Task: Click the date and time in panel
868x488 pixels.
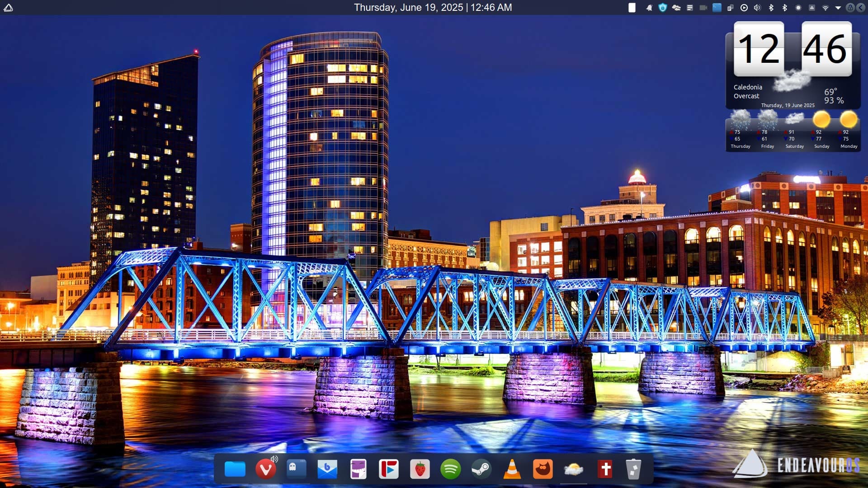Action: pos(433,8)
